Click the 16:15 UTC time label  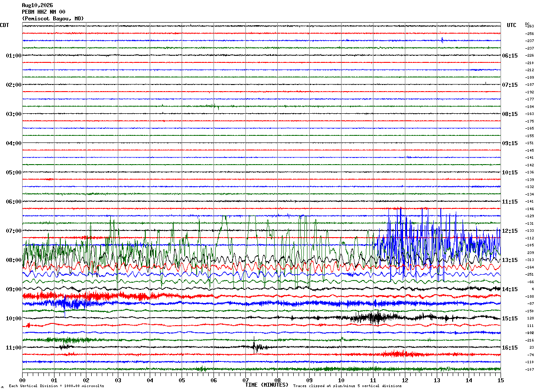click(510, 348)
